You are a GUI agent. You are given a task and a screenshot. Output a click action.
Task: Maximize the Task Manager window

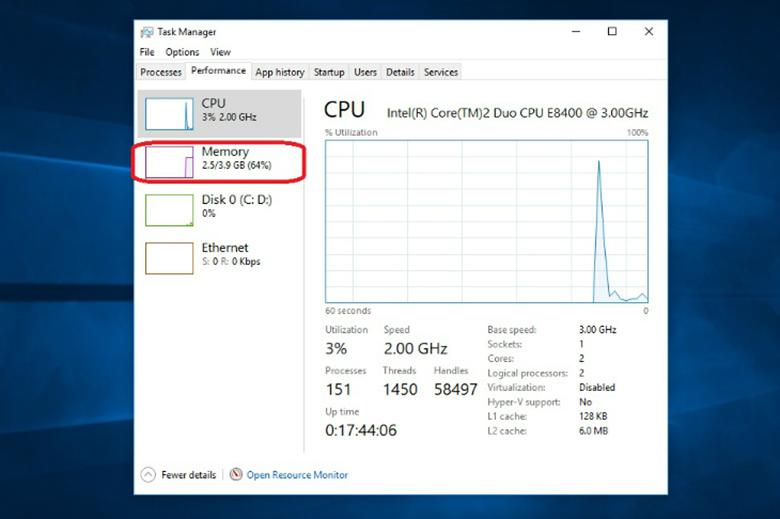612,32
